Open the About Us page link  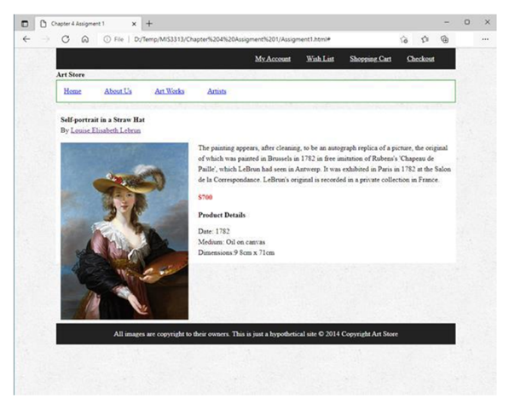118,91
